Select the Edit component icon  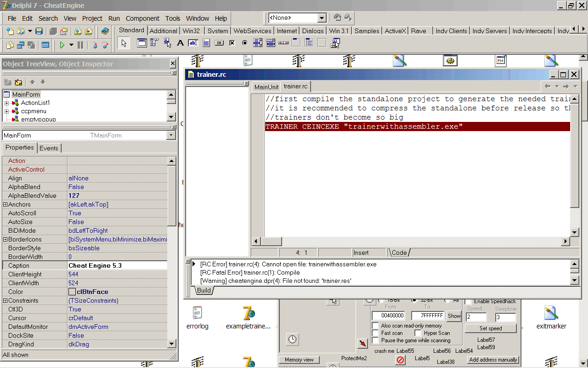point(192,42)
